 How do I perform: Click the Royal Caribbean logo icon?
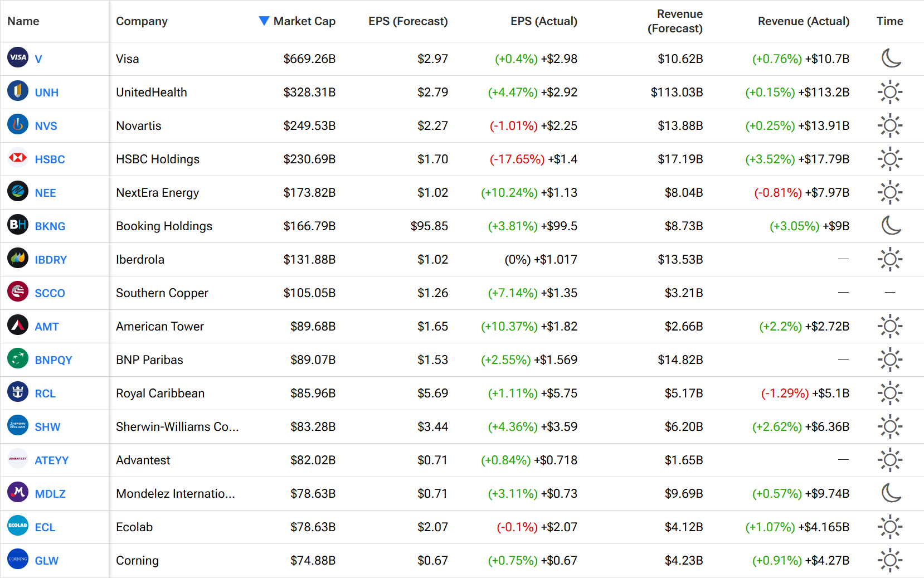click(18, 392)
